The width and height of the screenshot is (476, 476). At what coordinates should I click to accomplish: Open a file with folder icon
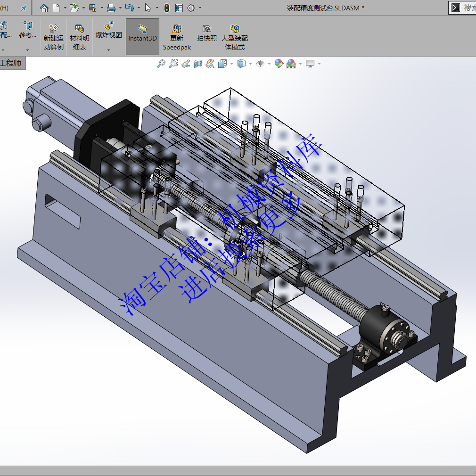click(x=74, y=8)
